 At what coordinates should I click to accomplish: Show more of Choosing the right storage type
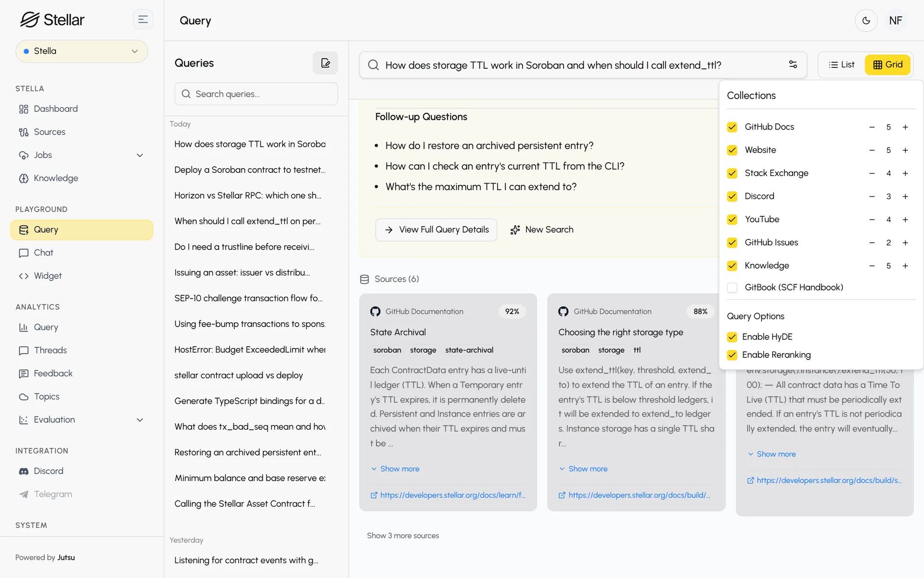[583, 469]
